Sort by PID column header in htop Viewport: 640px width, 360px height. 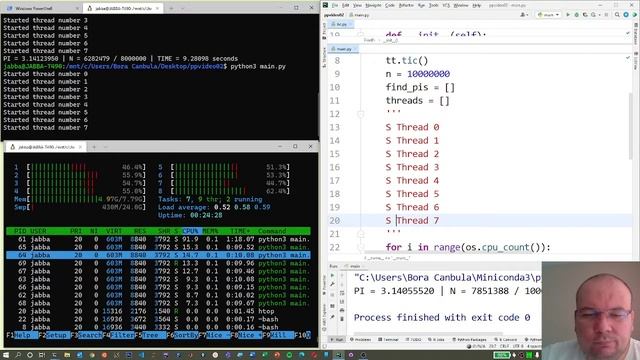[x=20, y=231]
